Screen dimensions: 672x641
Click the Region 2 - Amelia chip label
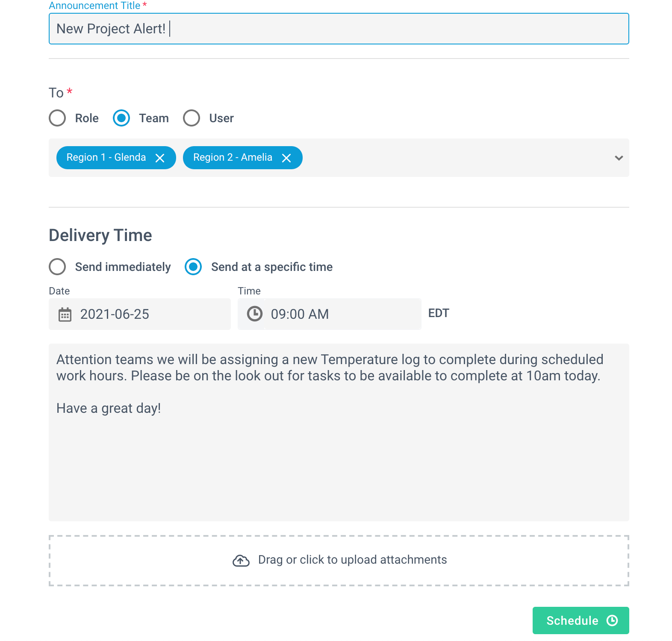[233, 157]
